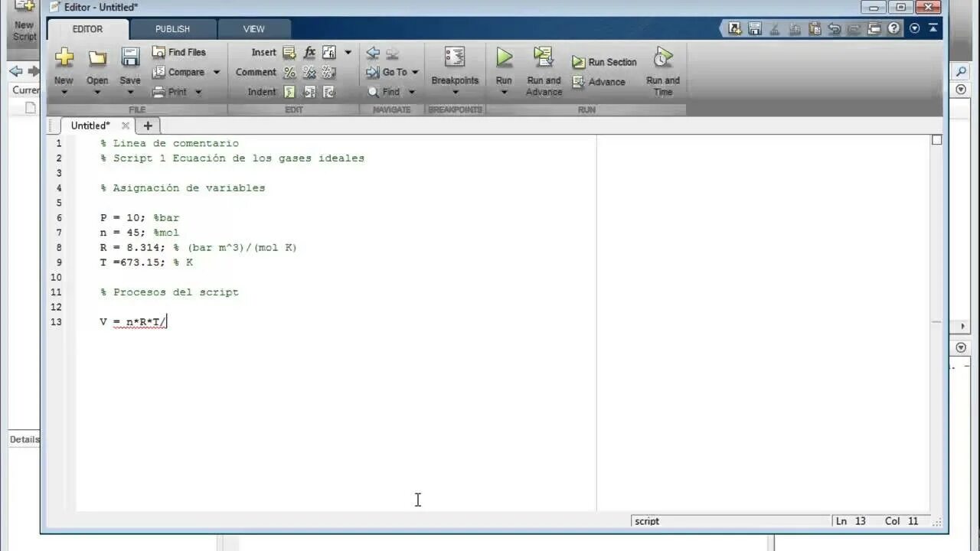The image size is (980, 551).
Task: Click the Uncomment icon
Action: [309, 72]
